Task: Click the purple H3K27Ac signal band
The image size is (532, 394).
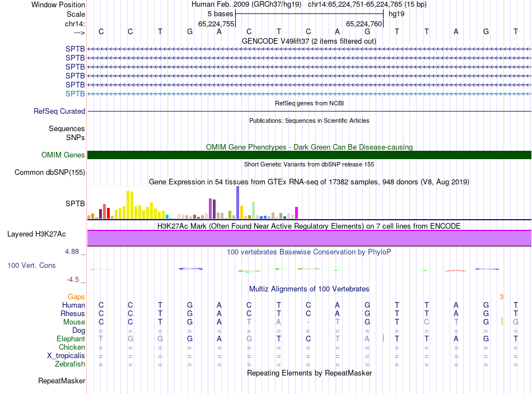Action: tap(309, 238)
